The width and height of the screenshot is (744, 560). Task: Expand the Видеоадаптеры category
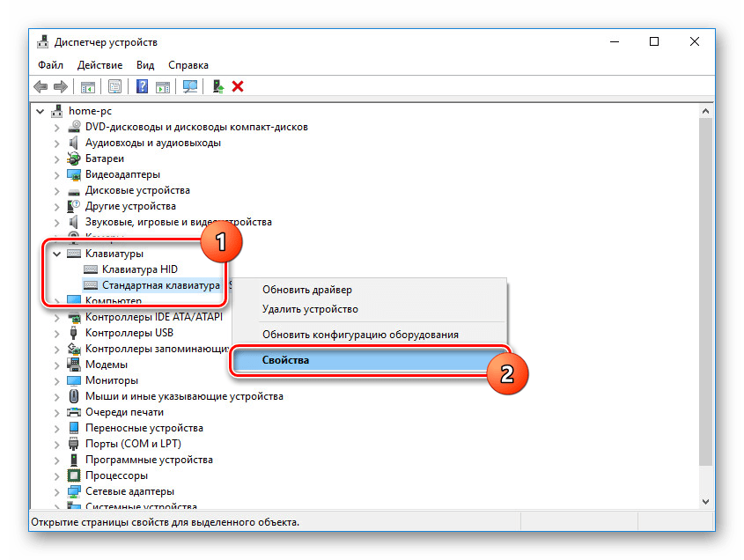click(x=57, y=174)
